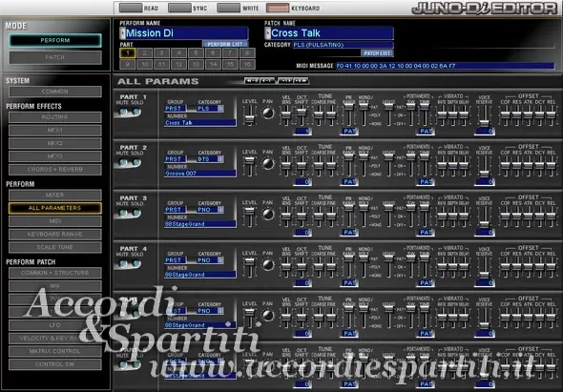Select part button 1 in the header

(x=128, y=53)
